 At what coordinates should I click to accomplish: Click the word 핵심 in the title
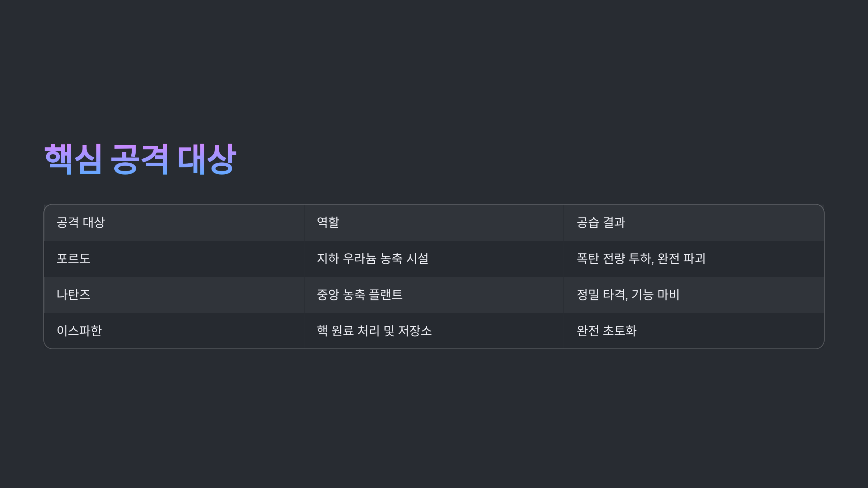click(73, 159)
